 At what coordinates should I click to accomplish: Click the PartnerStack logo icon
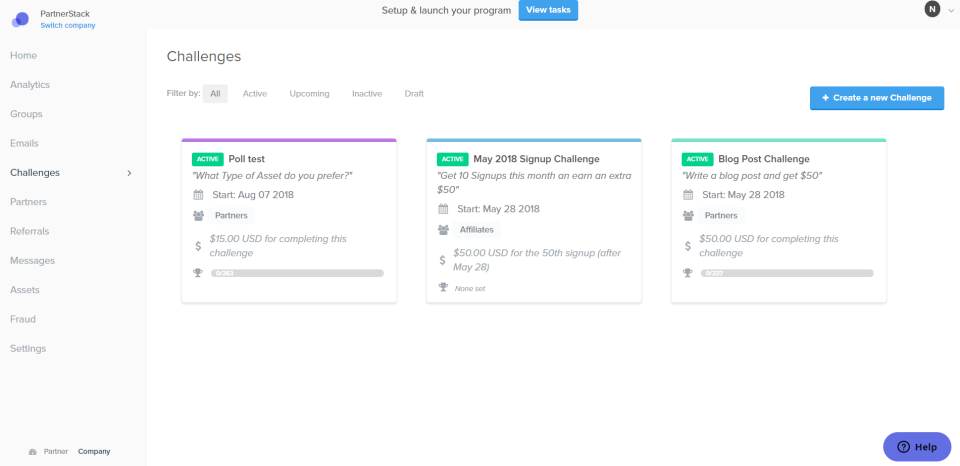tap(20, 18)
